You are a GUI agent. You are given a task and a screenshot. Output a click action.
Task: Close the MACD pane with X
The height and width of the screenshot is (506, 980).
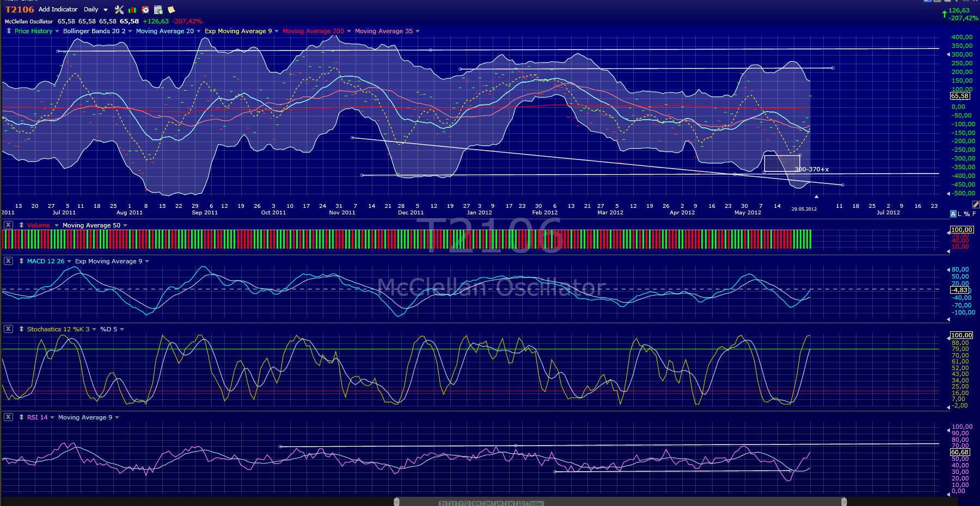pyautogui.click(x=8, y=261)
